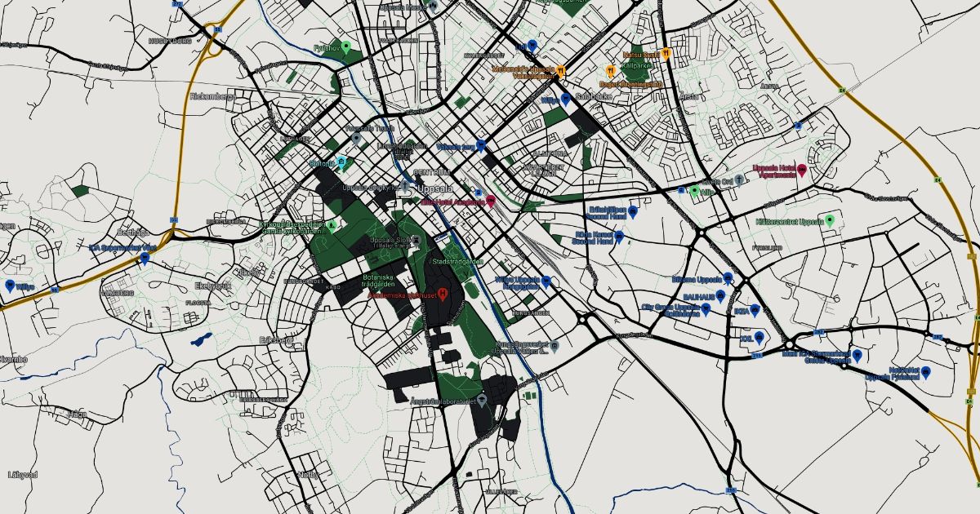Image resolution: width=980 pixels, height=514 pixels.
Task: Click the Eriksberg district label
Action: pyautogui.click(x=275, y=339)
